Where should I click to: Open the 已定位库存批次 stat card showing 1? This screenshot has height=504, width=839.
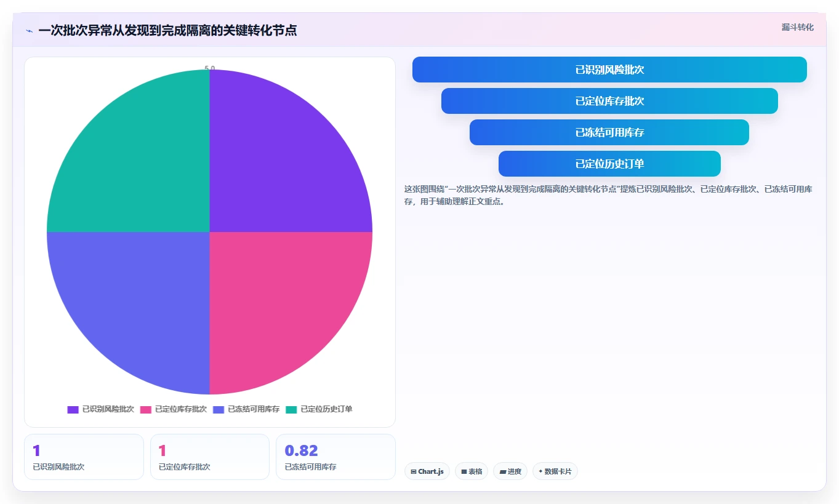[x=210, y=457]
